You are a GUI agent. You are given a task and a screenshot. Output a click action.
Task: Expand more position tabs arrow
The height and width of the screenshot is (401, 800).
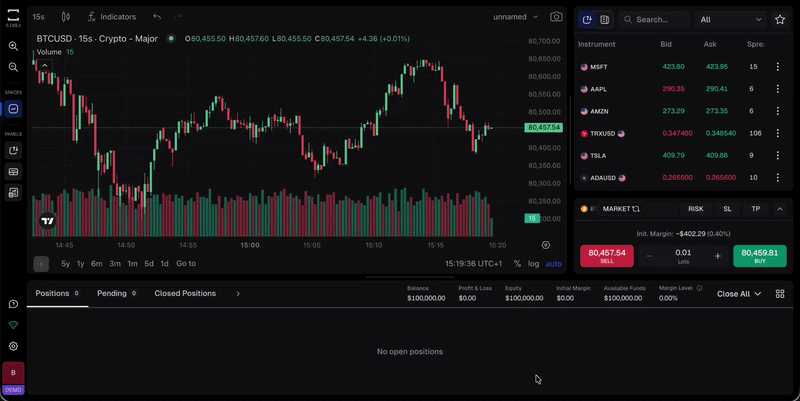pos(238,294)
